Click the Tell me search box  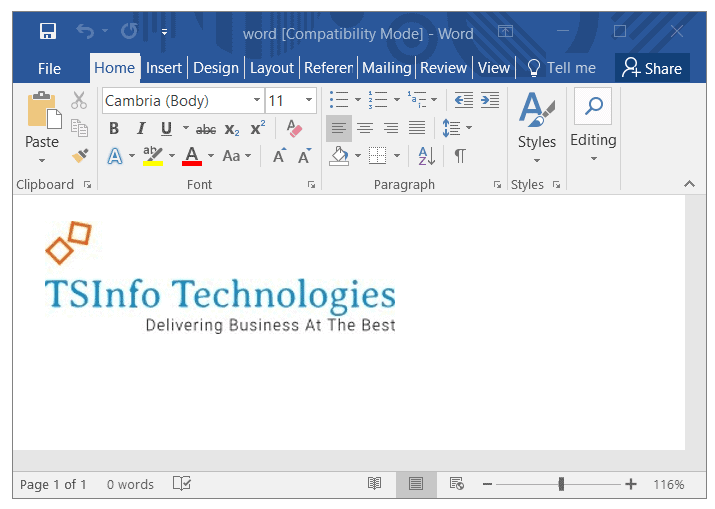[x=562, y=68]
